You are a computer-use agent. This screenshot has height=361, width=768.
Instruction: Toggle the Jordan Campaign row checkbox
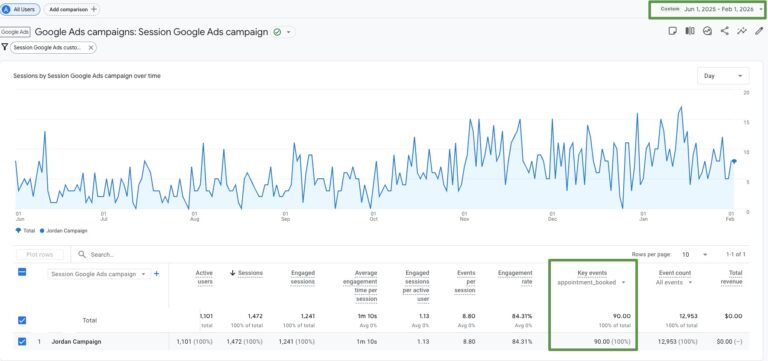(x=22, y=341)
